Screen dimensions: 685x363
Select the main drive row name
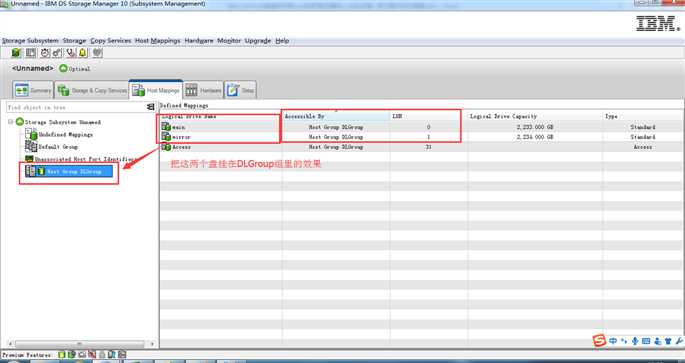179,127
